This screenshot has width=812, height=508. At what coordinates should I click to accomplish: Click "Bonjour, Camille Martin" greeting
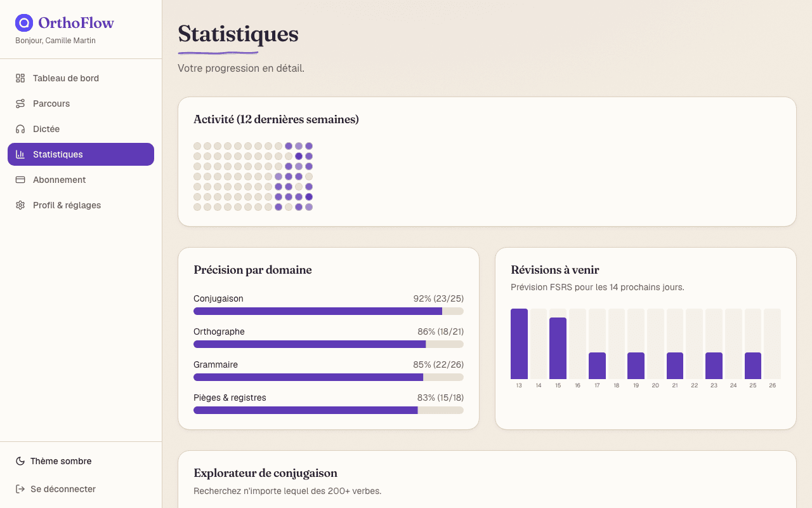(55, 41)
